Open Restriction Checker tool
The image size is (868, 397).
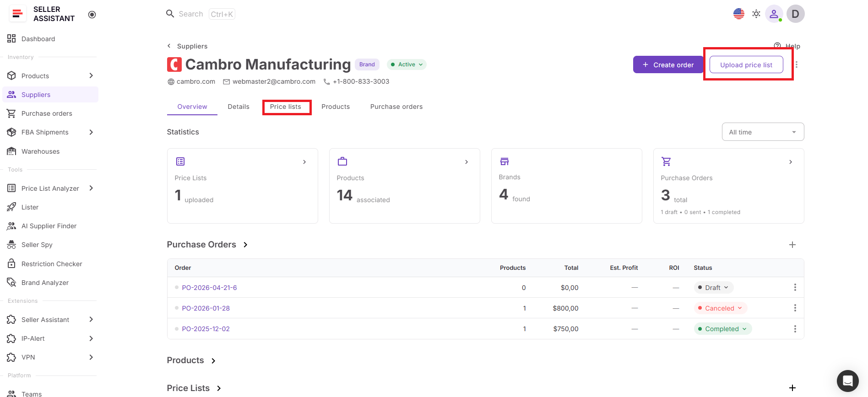[52, 264]
